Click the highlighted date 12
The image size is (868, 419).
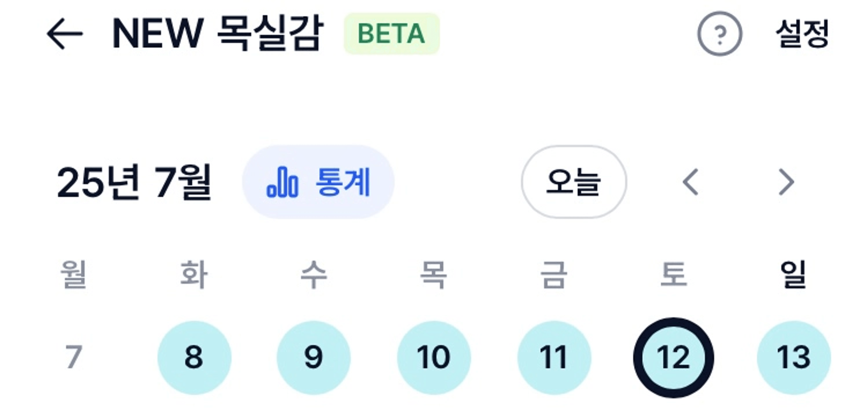[x=674, y=358]
